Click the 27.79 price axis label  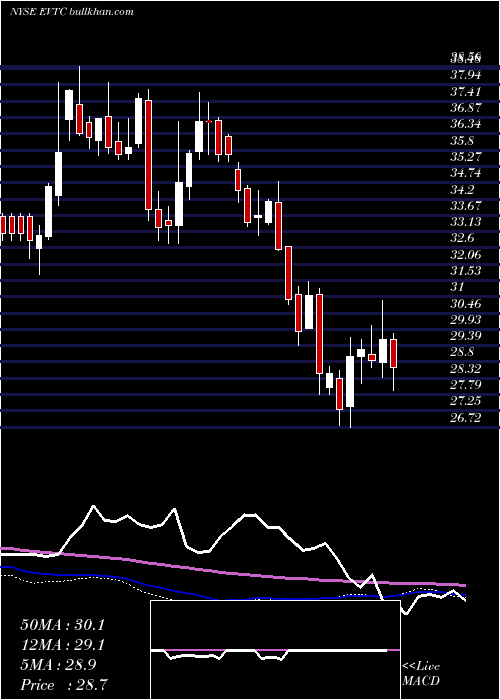(x=466, y=384)
